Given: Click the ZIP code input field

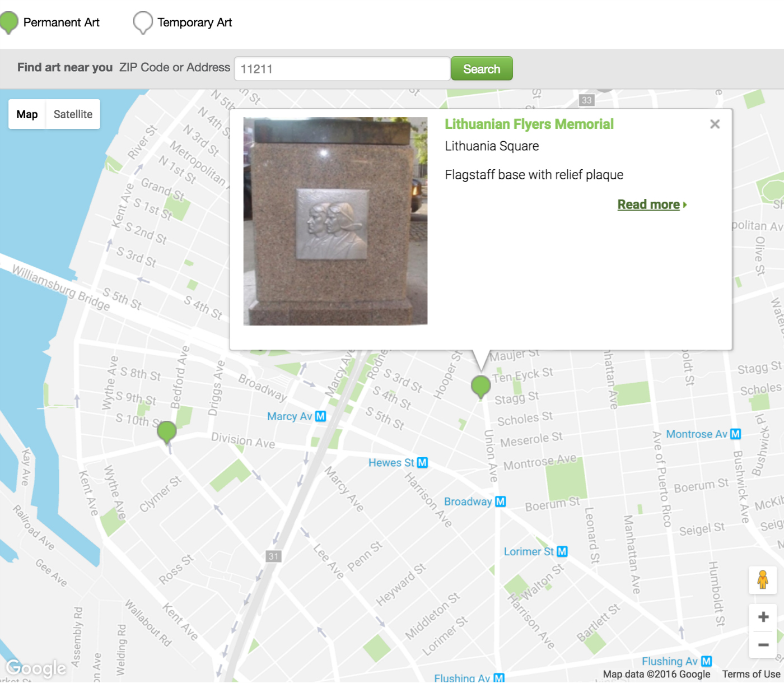Looking at the screenshot, I should [342, 68].
